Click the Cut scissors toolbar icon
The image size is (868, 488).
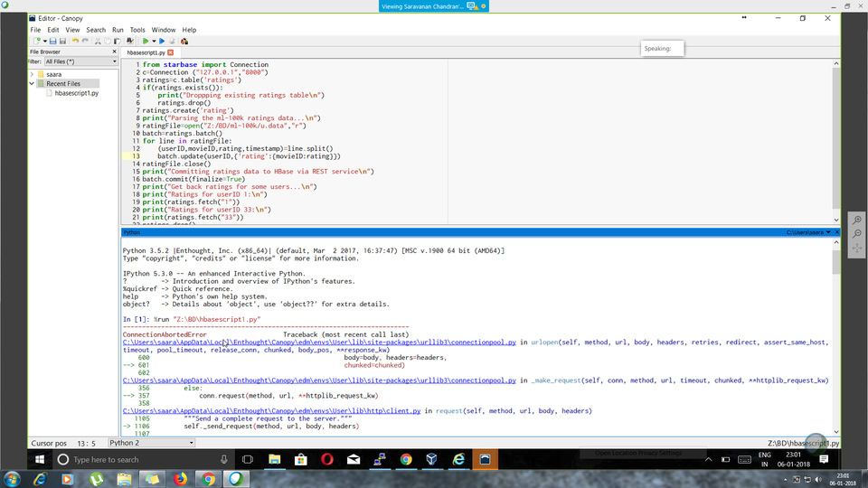97,41
